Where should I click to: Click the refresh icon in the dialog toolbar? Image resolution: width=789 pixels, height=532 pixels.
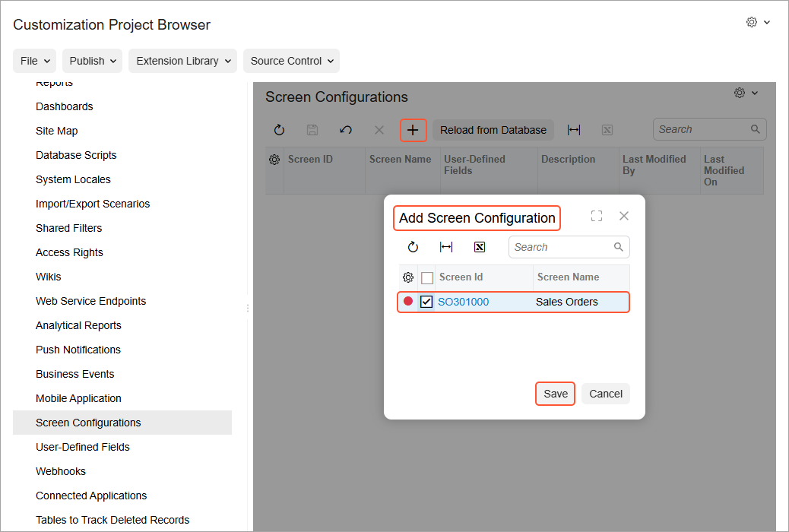pos(413,247)
